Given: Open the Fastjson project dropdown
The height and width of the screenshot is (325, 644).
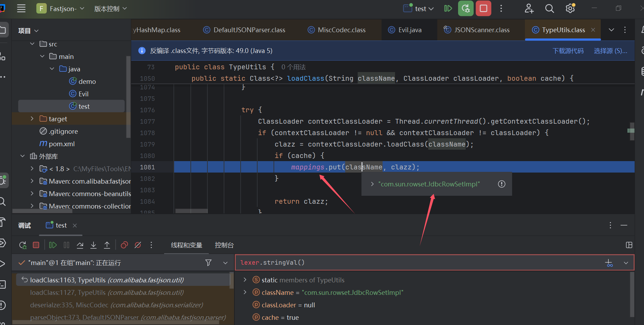Looking at the screenshot, I should point(61,9).
